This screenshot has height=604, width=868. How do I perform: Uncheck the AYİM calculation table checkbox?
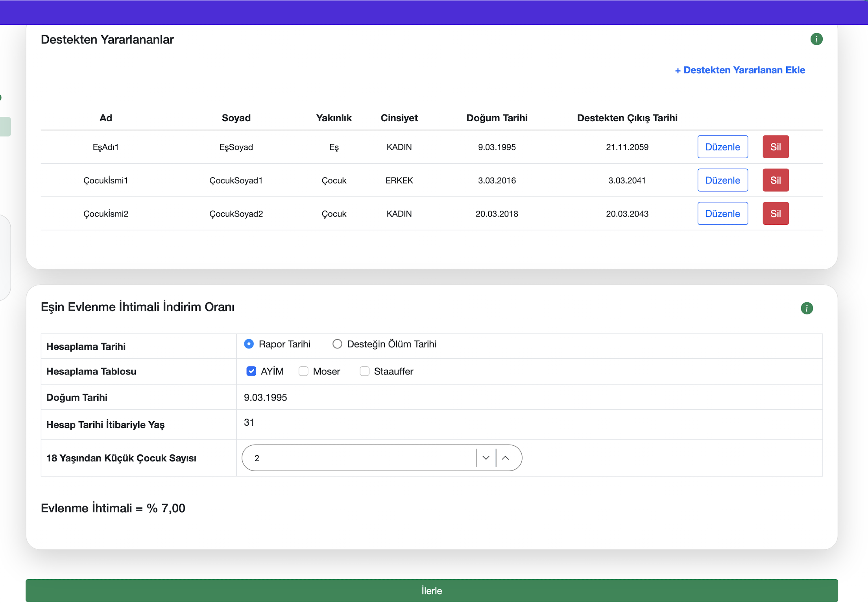251,371
